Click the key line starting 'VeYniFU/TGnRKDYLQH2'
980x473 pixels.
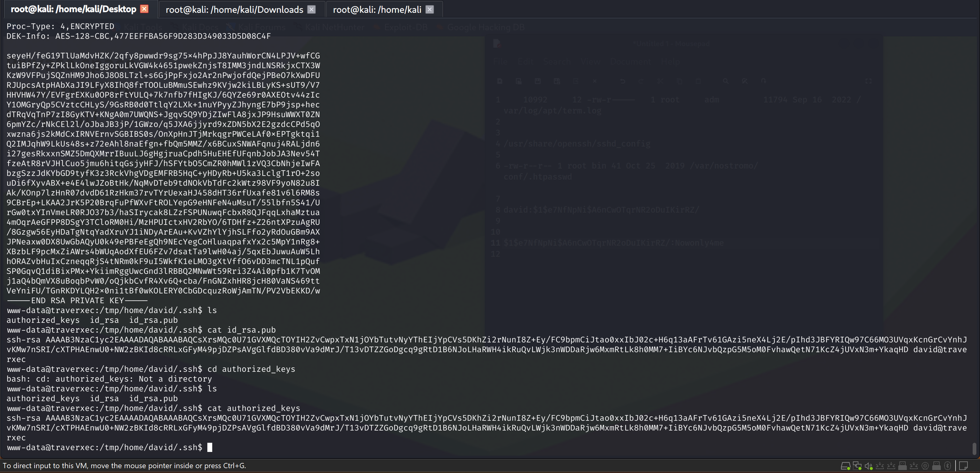click(163, 291)
